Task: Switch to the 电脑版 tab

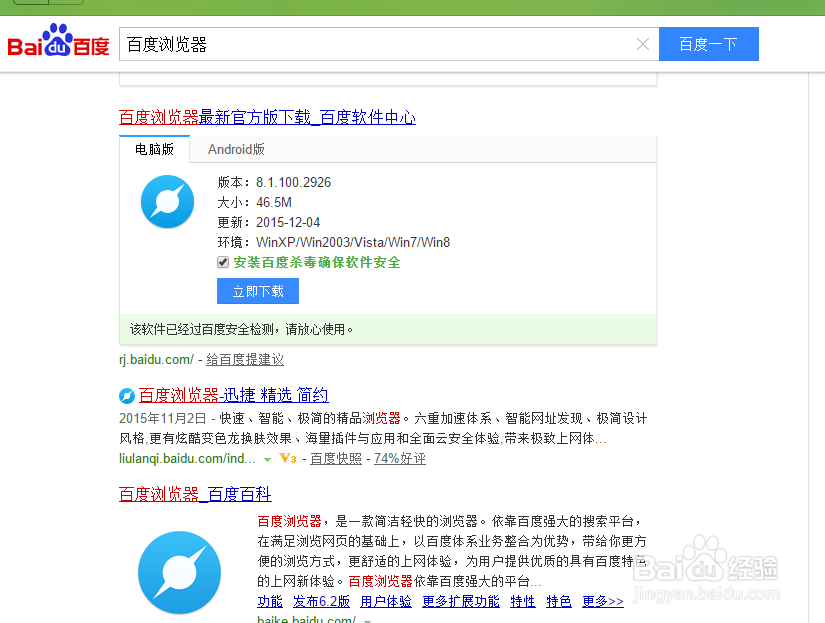Action: click(154, 149)
